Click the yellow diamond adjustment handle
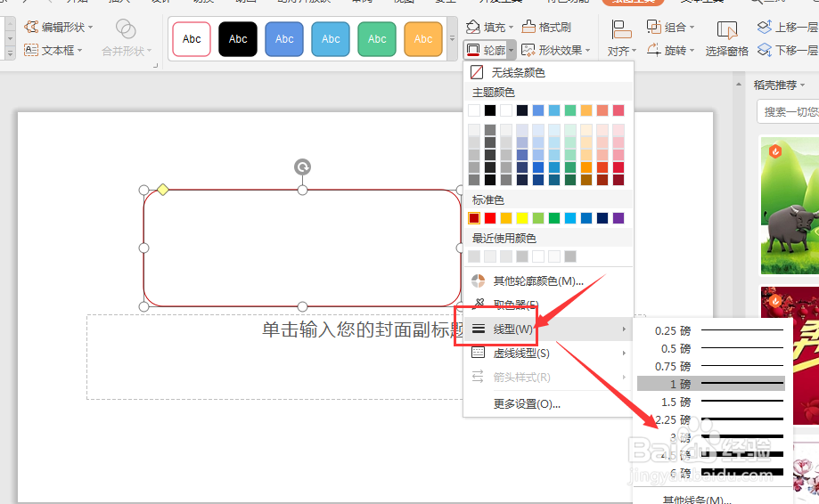The image size is (819, 504). point(163,190)
